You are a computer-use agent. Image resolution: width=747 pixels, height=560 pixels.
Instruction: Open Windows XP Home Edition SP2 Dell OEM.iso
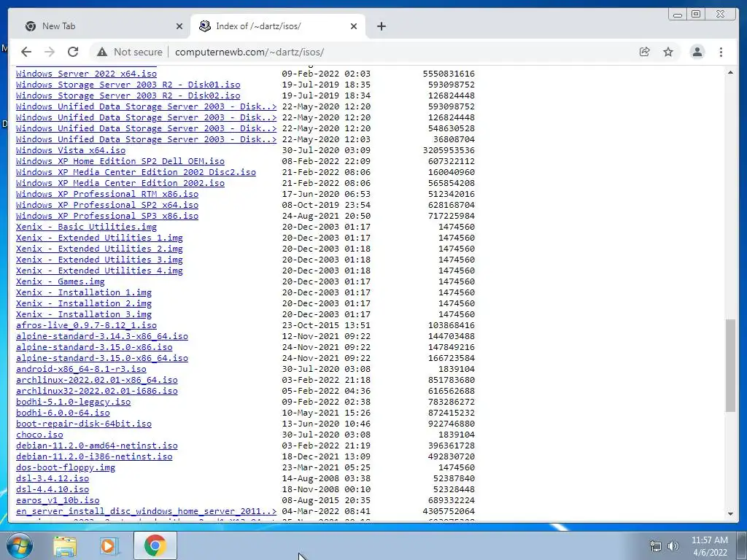point(120,161)
